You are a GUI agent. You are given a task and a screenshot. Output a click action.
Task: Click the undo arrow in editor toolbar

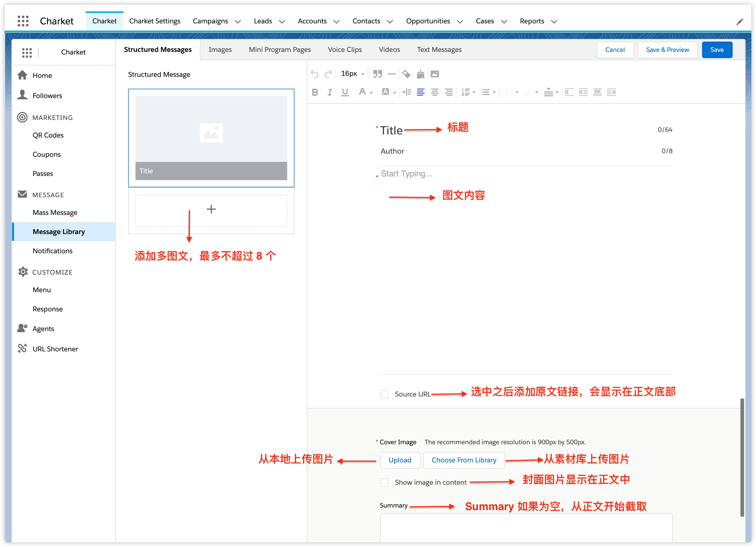pos(314,74)
